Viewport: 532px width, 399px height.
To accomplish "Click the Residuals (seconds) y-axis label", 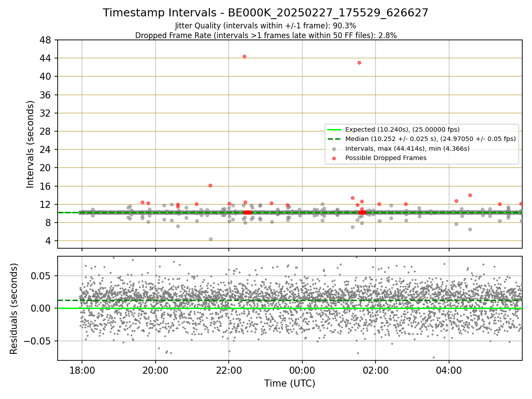I will tap(14, 309).
